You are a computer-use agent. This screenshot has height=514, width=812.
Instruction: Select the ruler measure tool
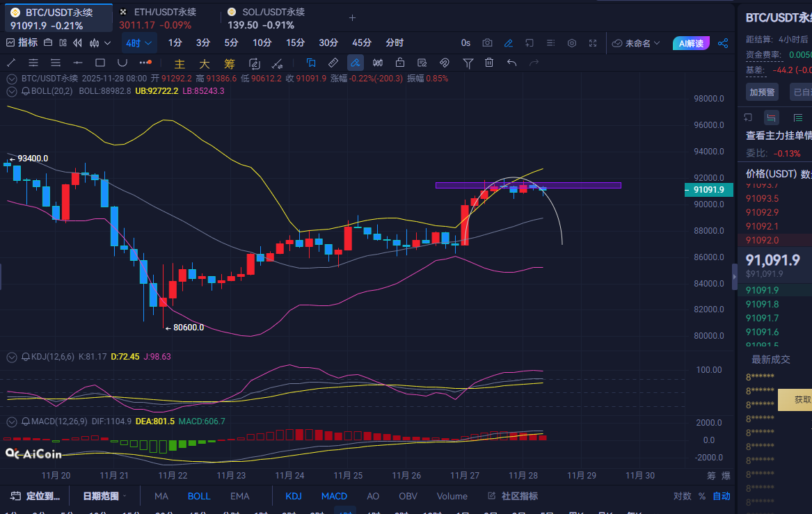point(333,63)
